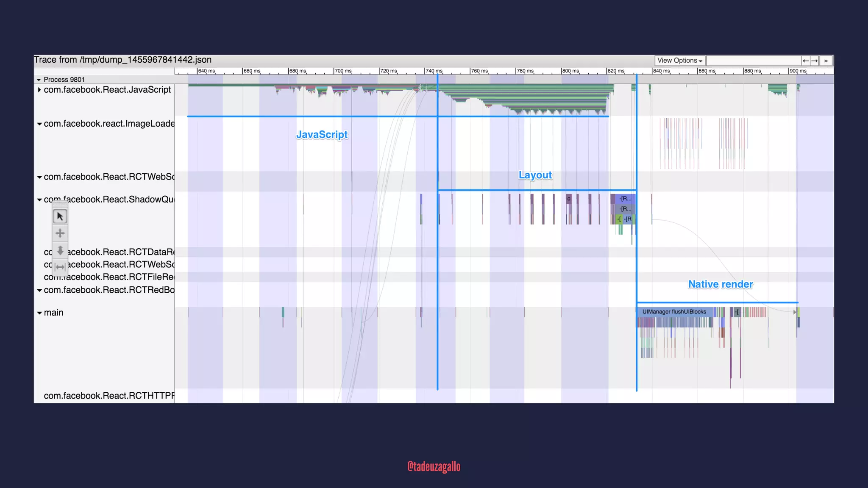The image size is (868, 488).
Task: Select the UIManager flushUIBlocks slice
Action: coord(674,312)
